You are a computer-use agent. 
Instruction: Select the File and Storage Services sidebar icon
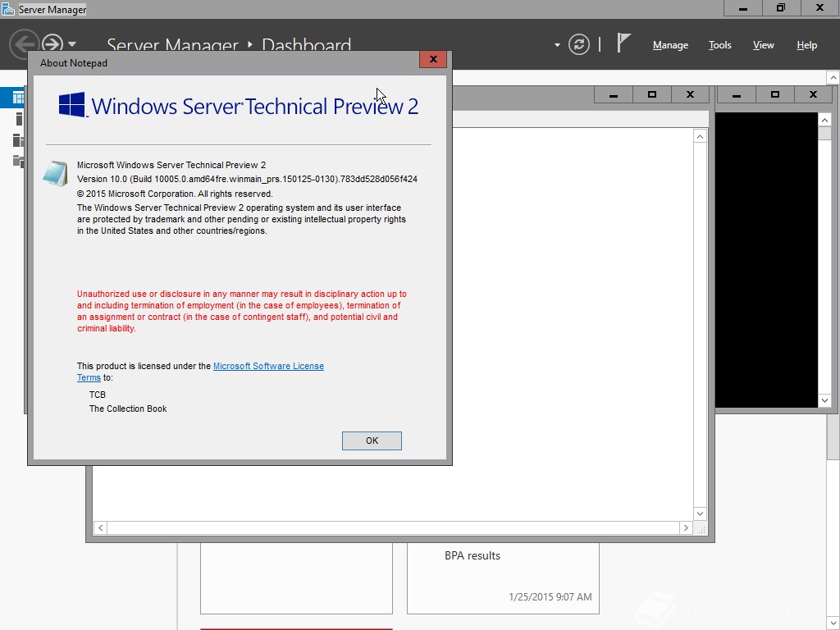18,161
